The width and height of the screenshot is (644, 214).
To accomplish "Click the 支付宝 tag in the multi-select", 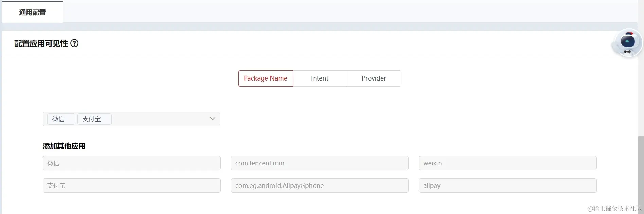I will [92, 119].
